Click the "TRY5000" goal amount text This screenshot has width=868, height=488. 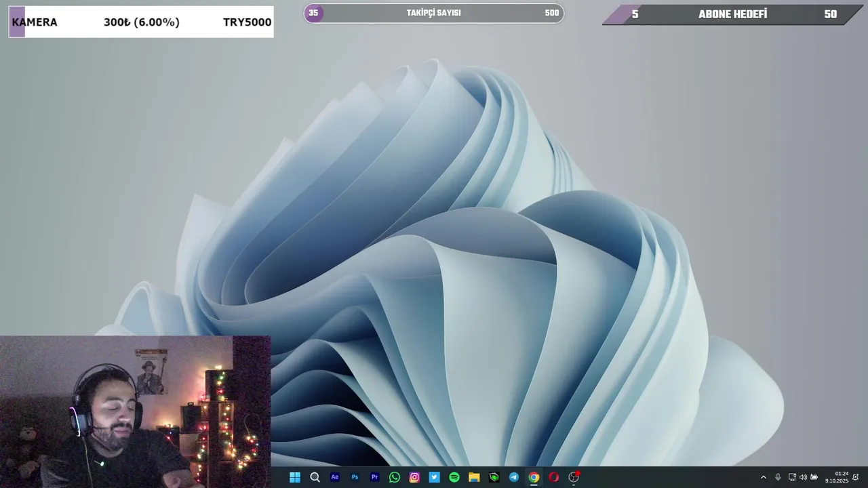pos(247,22)
